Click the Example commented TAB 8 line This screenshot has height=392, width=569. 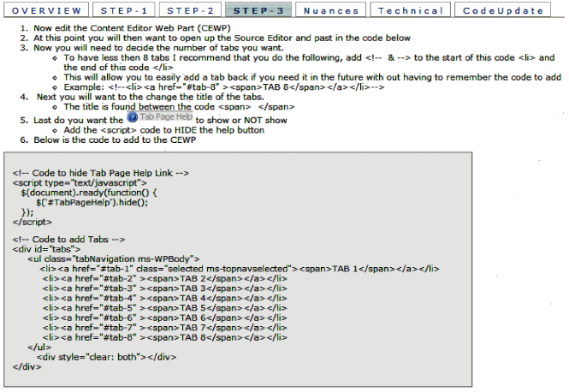[x=224, y=87]
